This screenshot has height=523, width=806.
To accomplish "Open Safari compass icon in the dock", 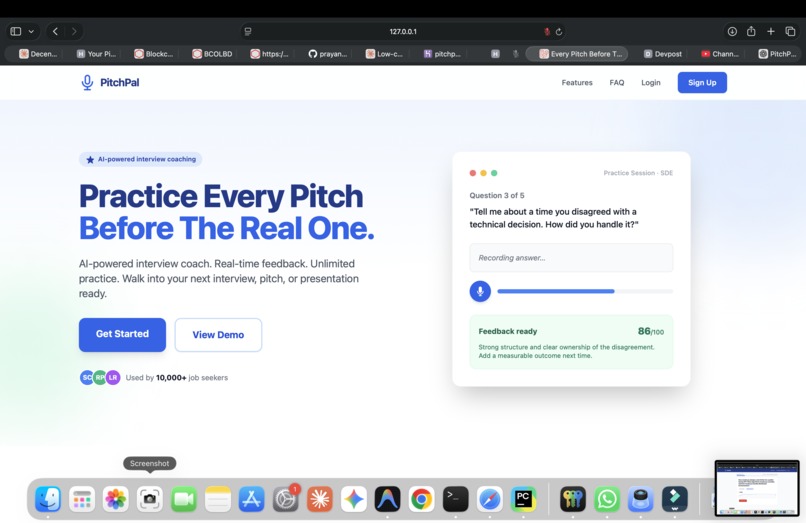I will coord(489,499).
